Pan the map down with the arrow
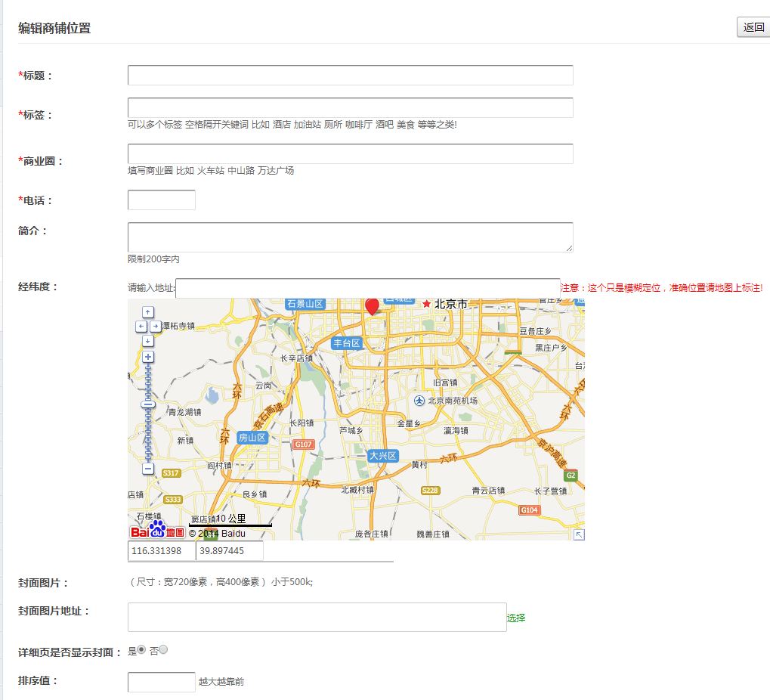The image size is (770, 700). click(148, 341)
